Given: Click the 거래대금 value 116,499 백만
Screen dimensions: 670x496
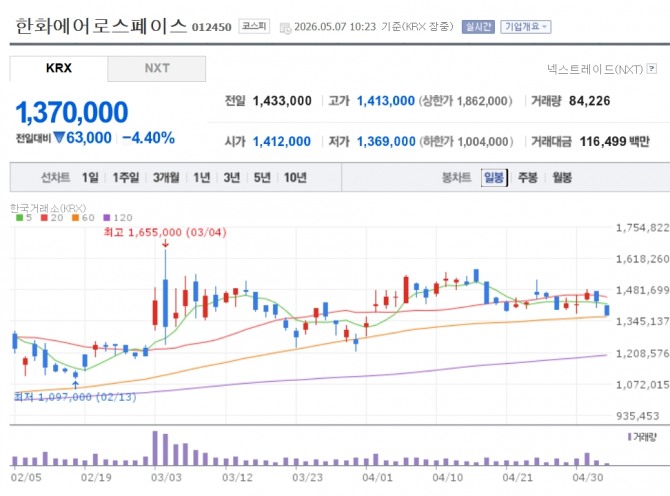Looking at the screenshot, I should (x=614, y=141).
